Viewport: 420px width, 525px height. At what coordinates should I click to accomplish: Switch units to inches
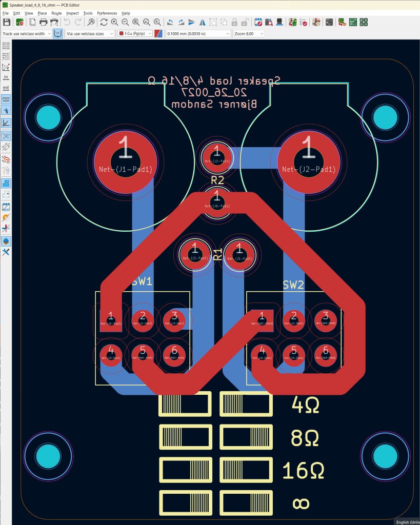[6, 77]
